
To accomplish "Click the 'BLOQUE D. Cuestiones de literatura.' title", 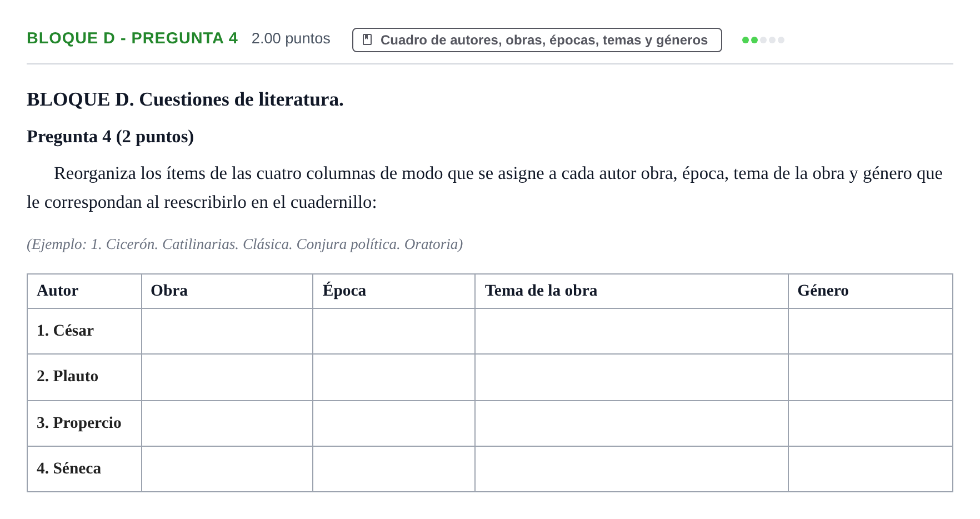I will (185, 99).
